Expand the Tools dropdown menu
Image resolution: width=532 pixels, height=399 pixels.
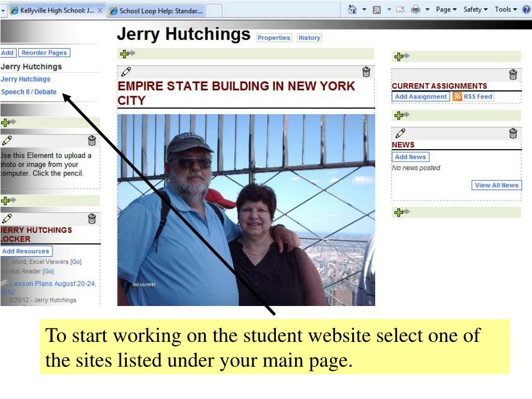coord(506,9)
